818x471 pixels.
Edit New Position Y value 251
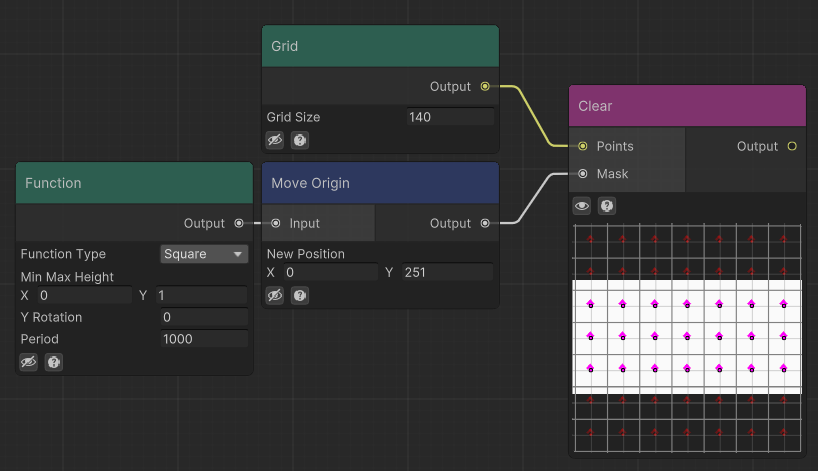pyautogui.click(x=448, y=272)
